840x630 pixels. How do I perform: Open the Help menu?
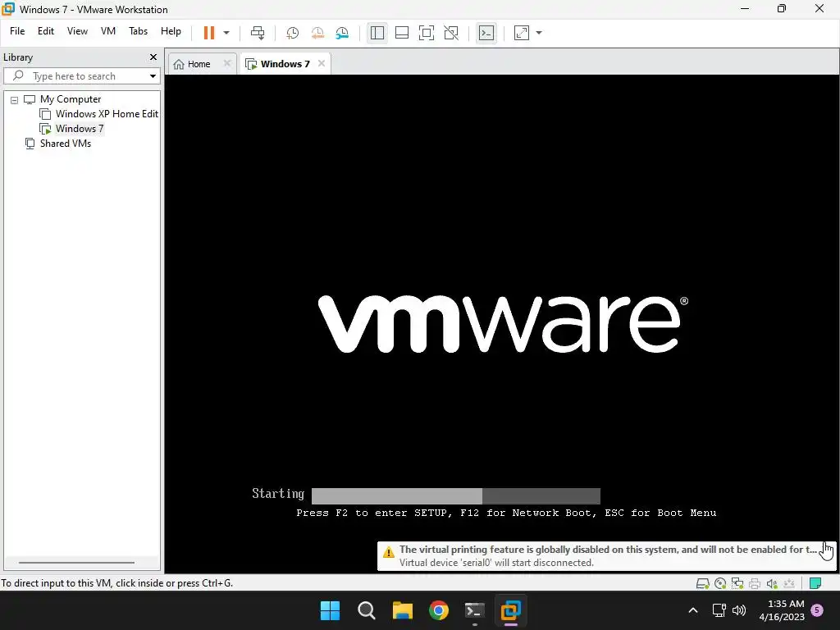(x=171, y=31)
